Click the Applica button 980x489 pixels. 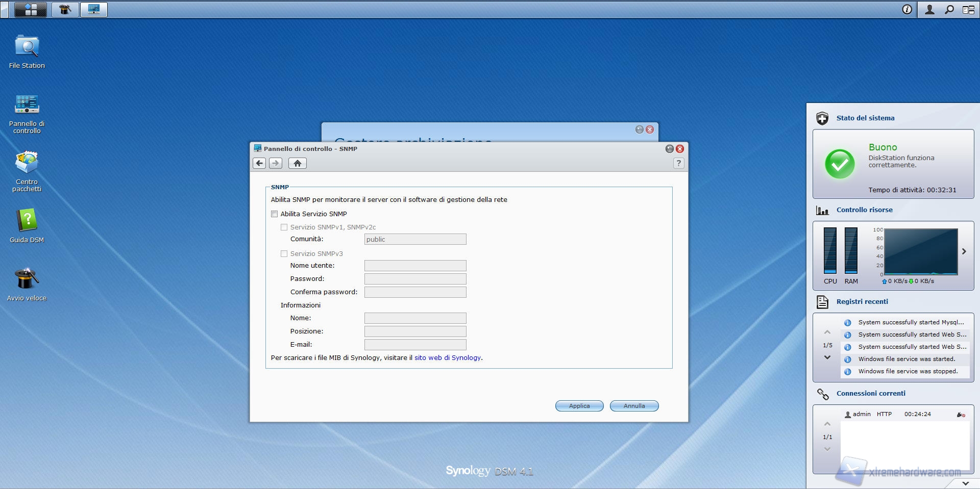(x=579, y=406)
